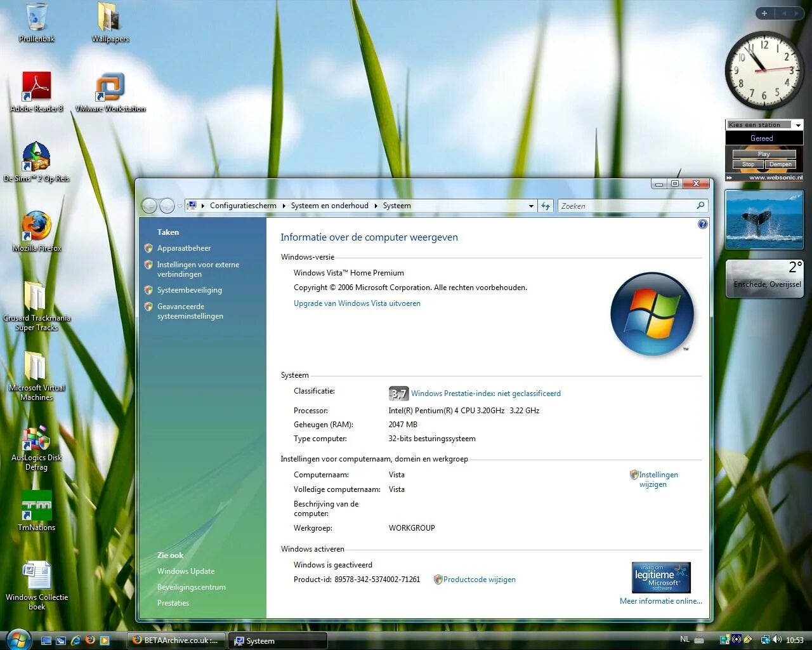
Task: Click Dempen mute button on radio gadget
Action: coord(780,164)
